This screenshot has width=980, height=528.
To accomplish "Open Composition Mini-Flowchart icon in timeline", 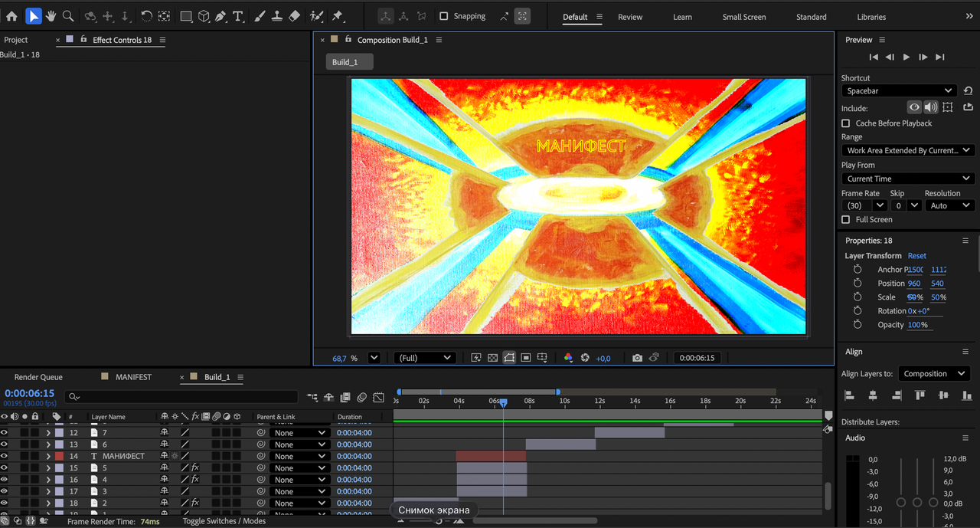I will [x=312, y=397].
